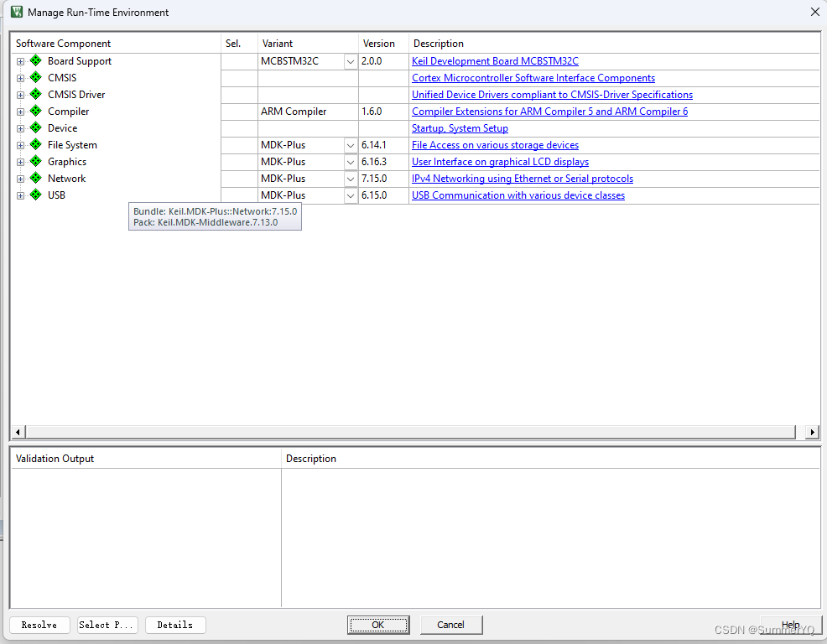Click the green diamond icon beside Board Support
This screenshot has height=644, width=827.
coord(35,60)
